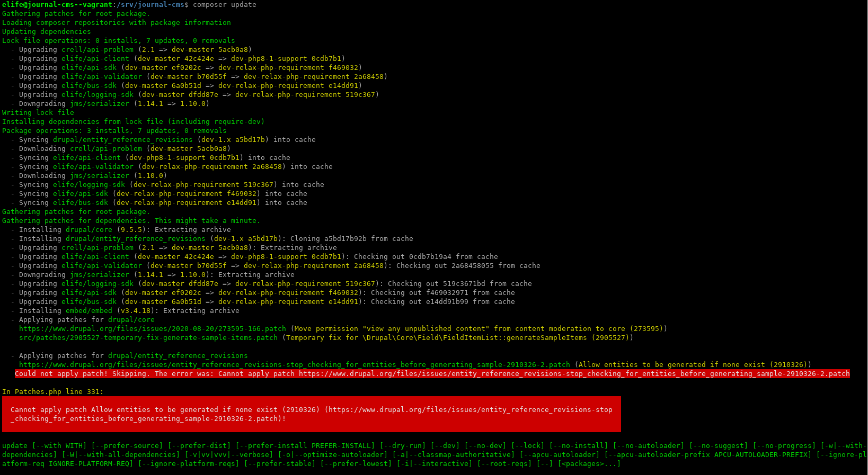Click 'Installing embed/embed (v3.4.18)' line
Screen dimensions: 868x475
coord(125,311)
